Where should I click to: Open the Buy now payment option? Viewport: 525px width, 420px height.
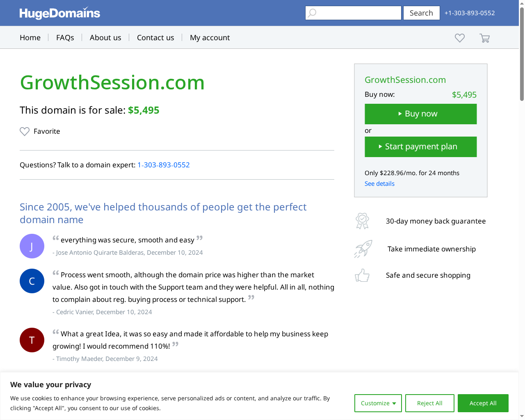[420, 114]
